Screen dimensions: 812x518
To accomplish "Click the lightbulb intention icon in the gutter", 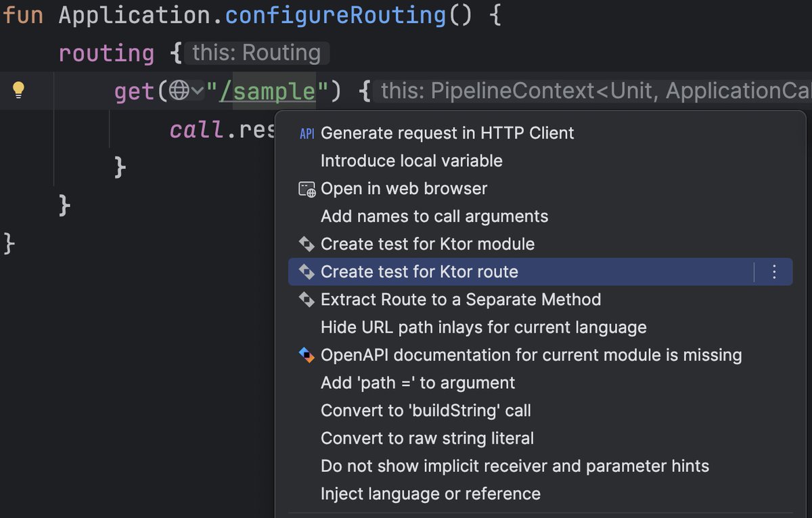I will 18,89.
